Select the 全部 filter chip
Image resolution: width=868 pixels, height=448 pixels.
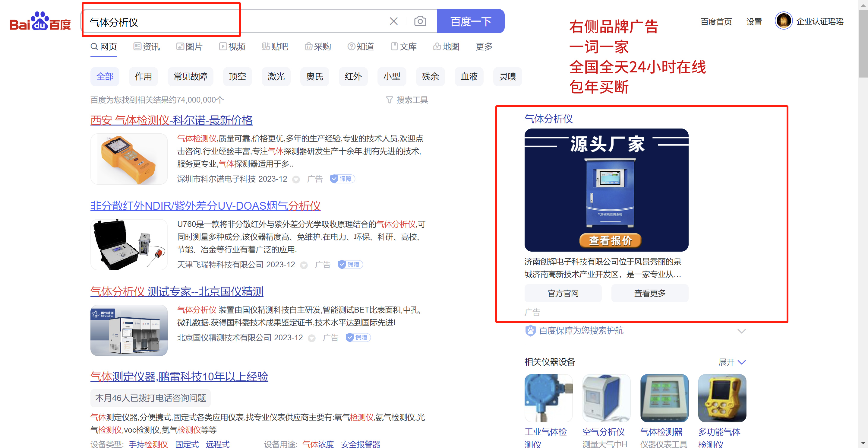pyautogui.click(x=105, y=77)
